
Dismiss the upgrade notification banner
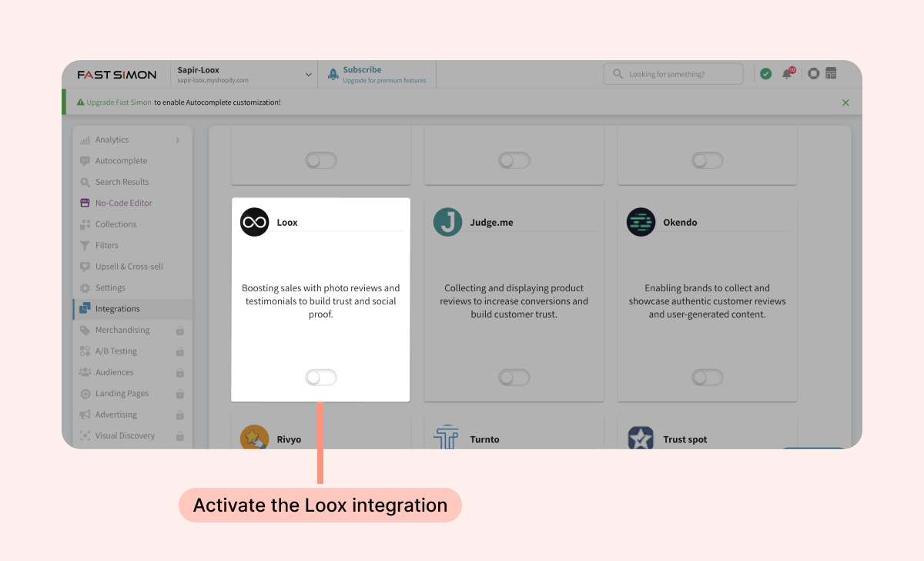pos(845,102)
